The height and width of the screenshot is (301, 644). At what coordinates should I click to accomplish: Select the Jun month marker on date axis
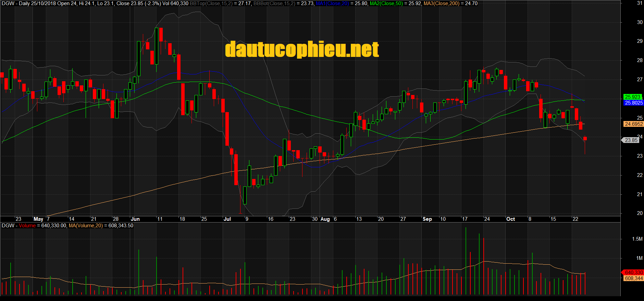[x=135, y=219]
